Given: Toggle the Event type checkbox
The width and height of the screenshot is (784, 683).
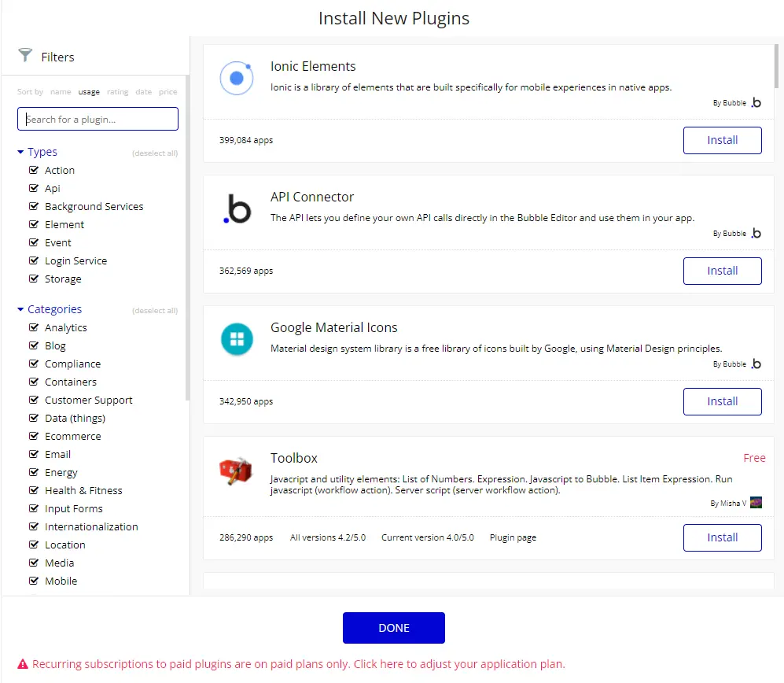Looking at the screenshot, I should click(x=34, y=242).
